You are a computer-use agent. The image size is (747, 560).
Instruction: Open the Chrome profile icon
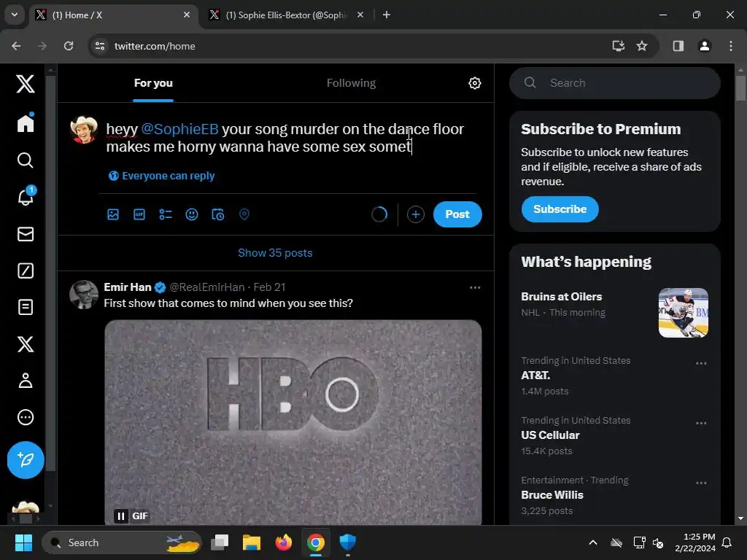click(704, 46)
